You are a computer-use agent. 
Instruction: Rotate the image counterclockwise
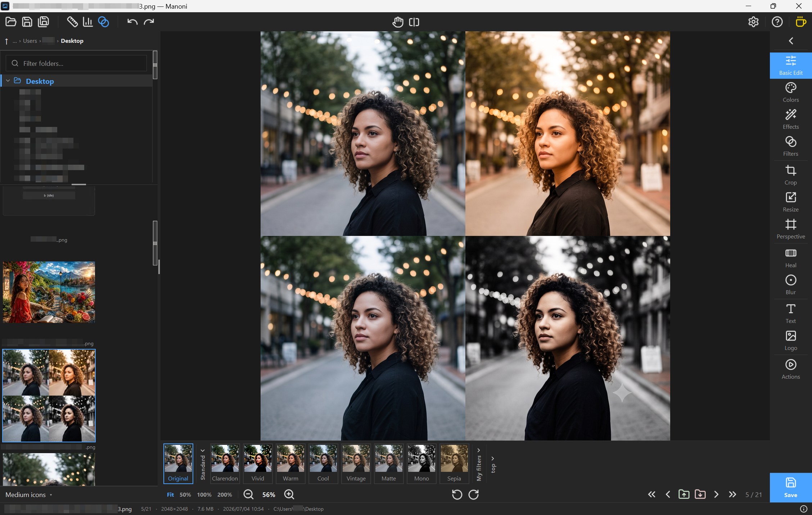[457, 495]
